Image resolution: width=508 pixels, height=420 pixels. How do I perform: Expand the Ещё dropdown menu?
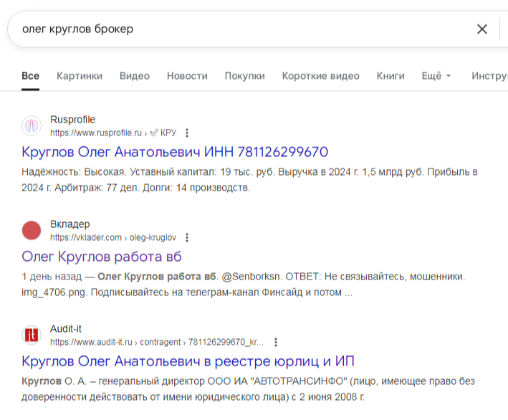(x=436, y=76)
